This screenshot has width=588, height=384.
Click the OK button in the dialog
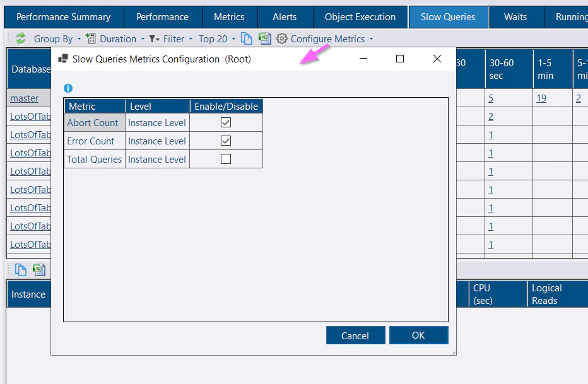click(418, 335)
